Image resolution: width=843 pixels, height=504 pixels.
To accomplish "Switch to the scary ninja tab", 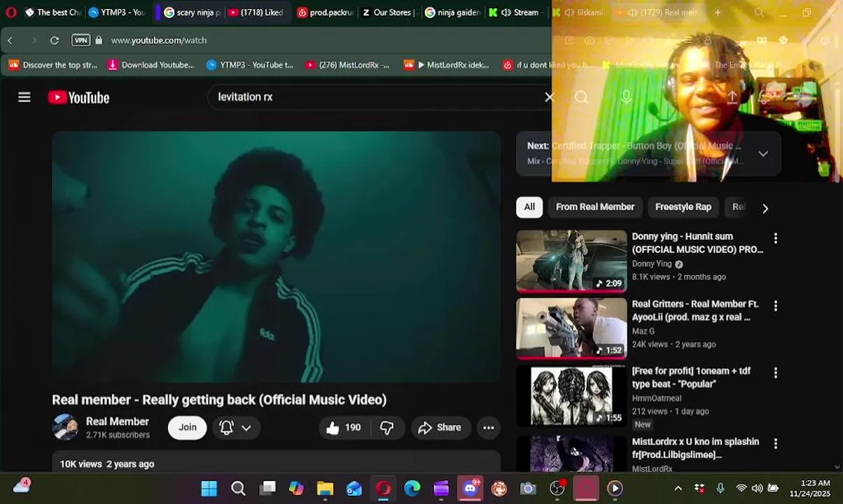I will pos(191,13).
